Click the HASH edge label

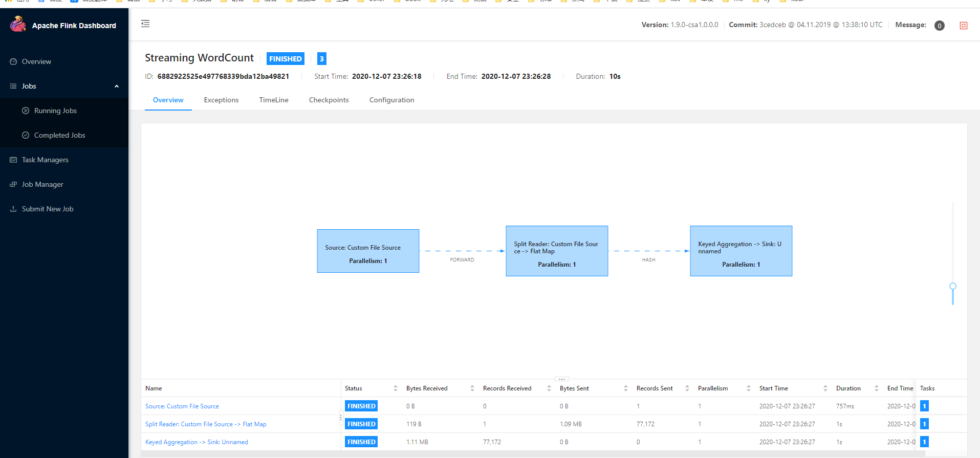coord(649,260)
